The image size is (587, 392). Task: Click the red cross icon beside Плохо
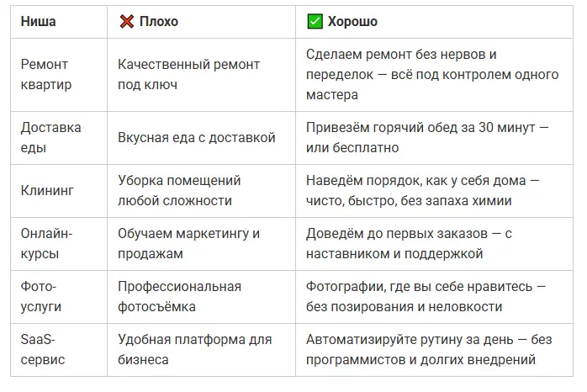[x=127, y=22]
